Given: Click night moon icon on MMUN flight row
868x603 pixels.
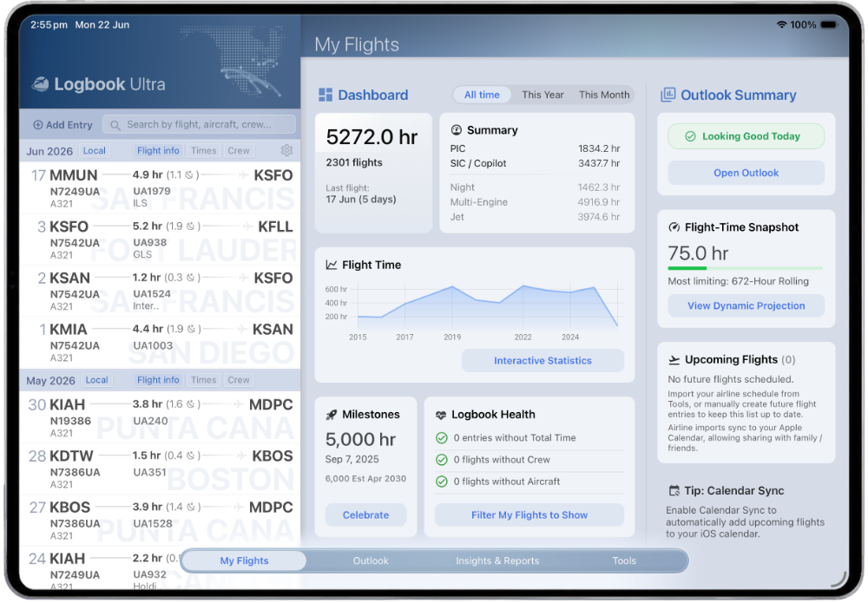Looking at the screenshot, I should click(x=189, y=174).
